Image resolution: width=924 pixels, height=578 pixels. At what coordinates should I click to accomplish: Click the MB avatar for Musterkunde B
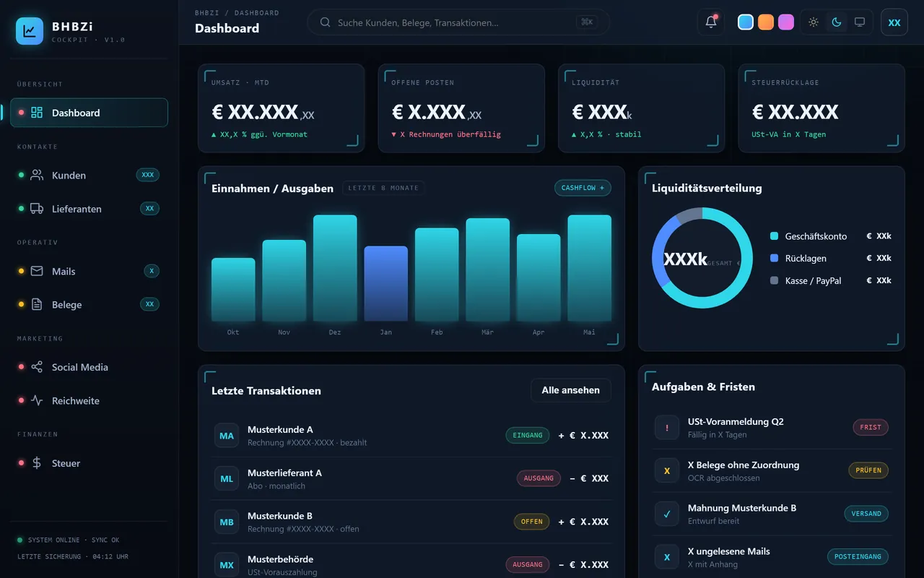click(227, 522)
